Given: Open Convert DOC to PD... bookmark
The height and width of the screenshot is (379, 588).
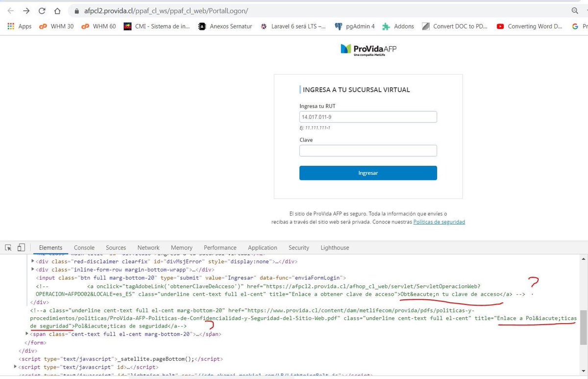Looking at the screenshot, I should (x=455, y=26).
